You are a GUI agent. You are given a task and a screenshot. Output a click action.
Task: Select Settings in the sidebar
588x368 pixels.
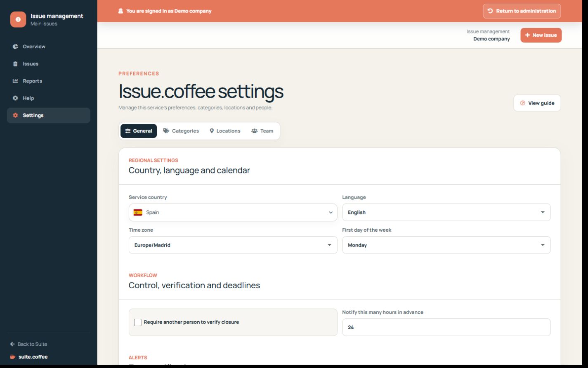(x=49, y=115)
